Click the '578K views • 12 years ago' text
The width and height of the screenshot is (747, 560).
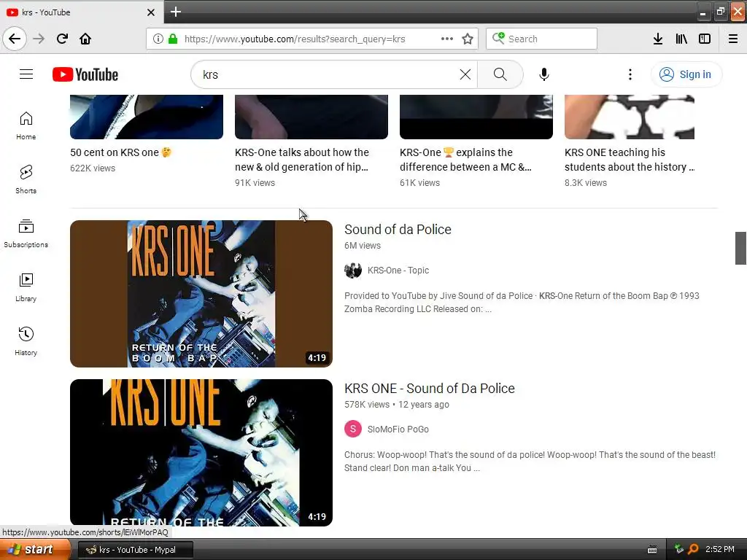pos(397,404)
